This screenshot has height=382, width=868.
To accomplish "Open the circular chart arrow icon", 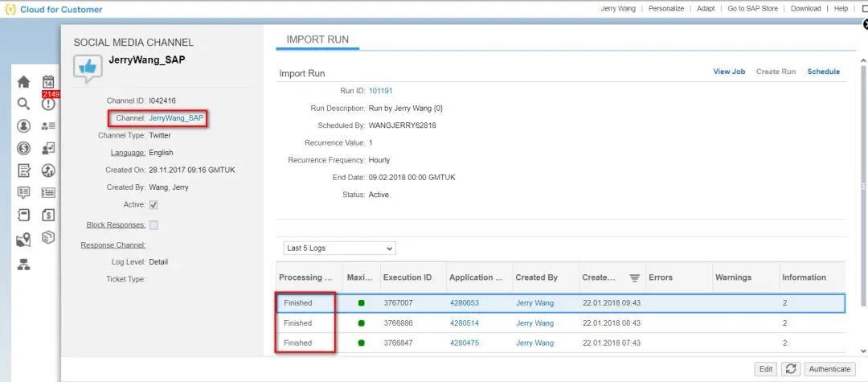I will coord(48,170).
